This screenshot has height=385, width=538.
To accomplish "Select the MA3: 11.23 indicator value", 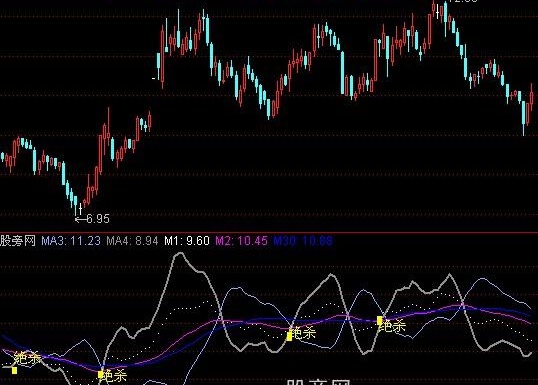I will coord(71,241).
